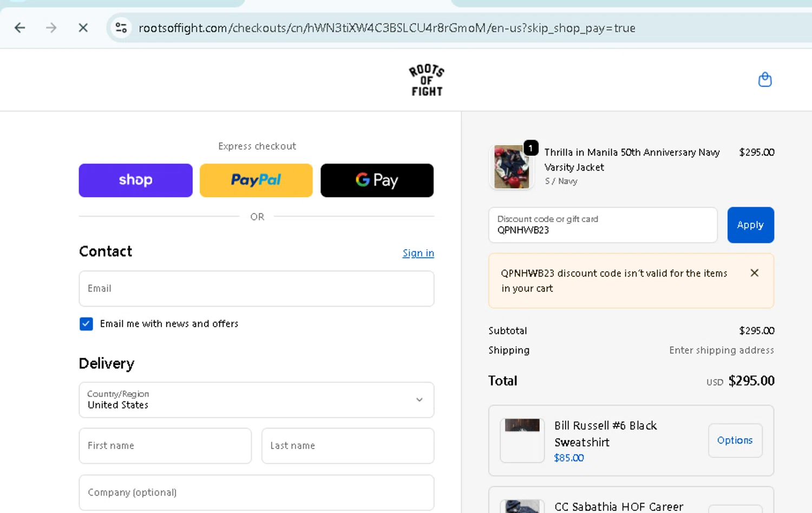The height and width of the screenshot is (513, 812).
Task: Click the CC Sabathia HOF Career item title
Action: tap(619, 506)
